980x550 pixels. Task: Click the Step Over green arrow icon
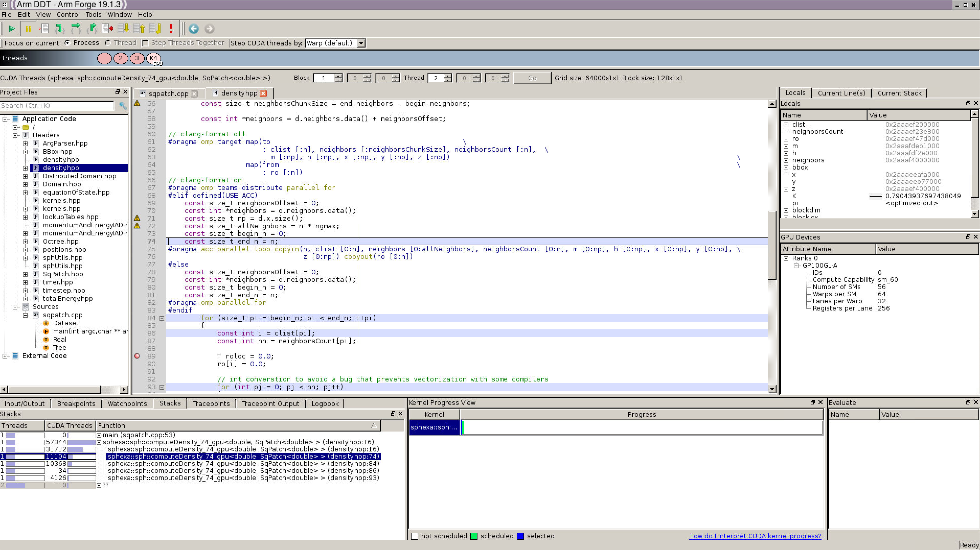point(76,29)
